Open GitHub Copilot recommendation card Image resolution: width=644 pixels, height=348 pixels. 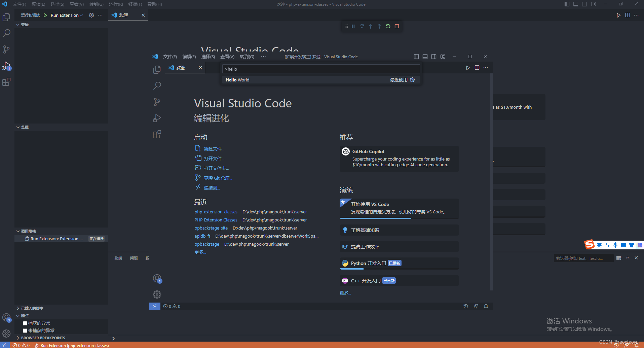click(x=399, y=159)
